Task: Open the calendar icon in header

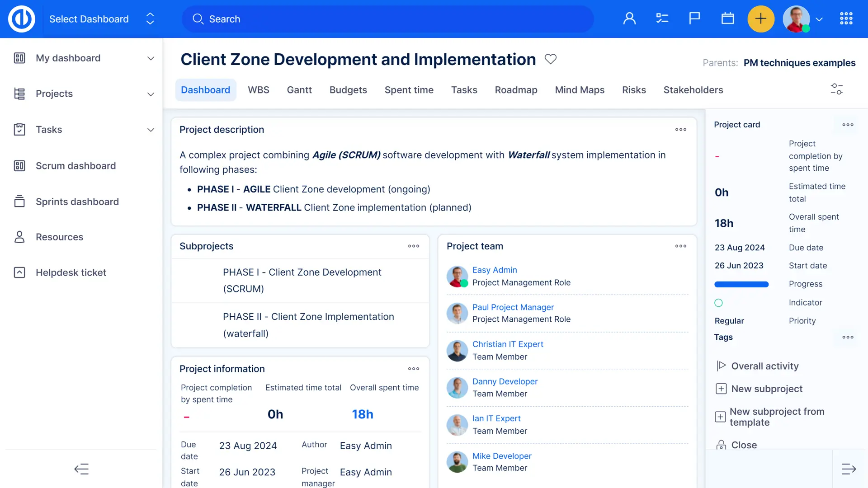Action: [727, 19]
